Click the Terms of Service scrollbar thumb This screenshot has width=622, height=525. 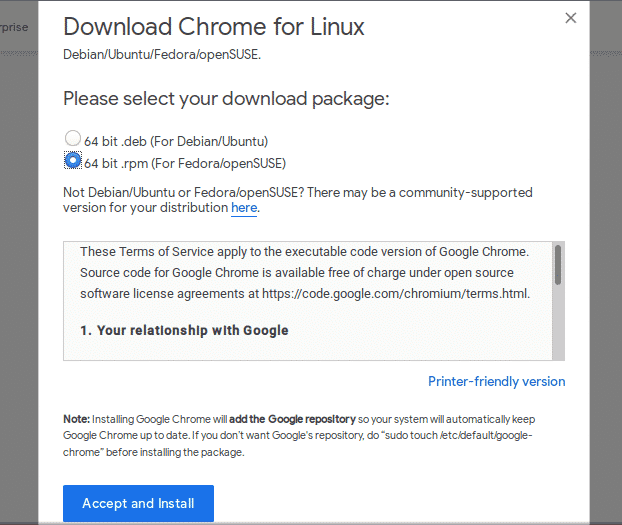pyautogui.click(x=557, y=265)
